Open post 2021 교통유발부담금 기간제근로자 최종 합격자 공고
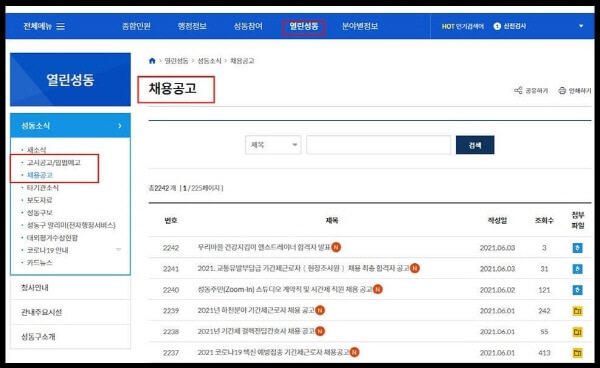The height and width of the screenshot is (368, 600). pyautogui.click(x=303, y=269)
